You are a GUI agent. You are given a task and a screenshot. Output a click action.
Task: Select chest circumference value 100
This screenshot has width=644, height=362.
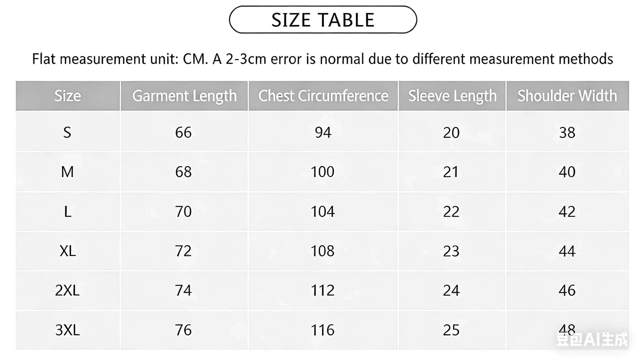coord(322,172)
